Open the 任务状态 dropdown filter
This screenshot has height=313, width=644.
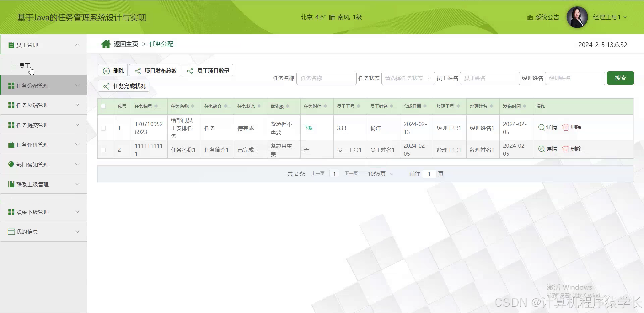tap(408, 78)
